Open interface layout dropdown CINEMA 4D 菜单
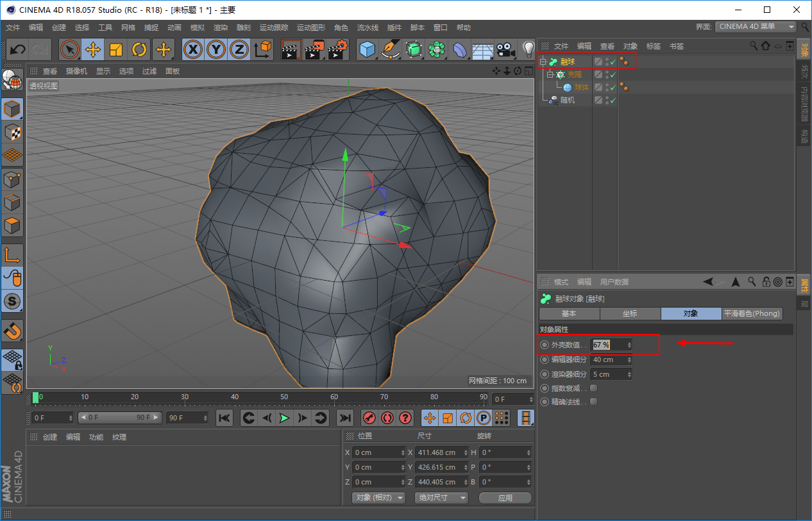The image size is (812, 521). tap(756, 27)
